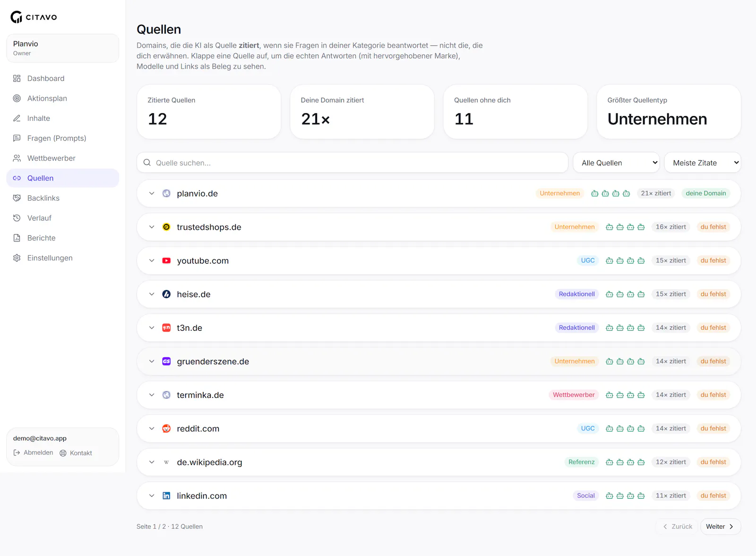This screenshot has height=556, width=756.
Task: Focus the Quelle suchen search field
Action: 352,163
